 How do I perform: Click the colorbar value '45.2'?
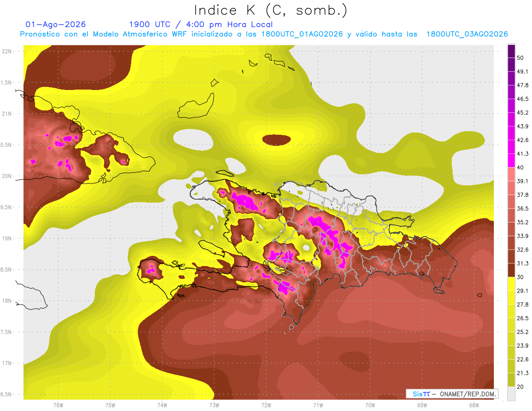[x=523, y=113]
